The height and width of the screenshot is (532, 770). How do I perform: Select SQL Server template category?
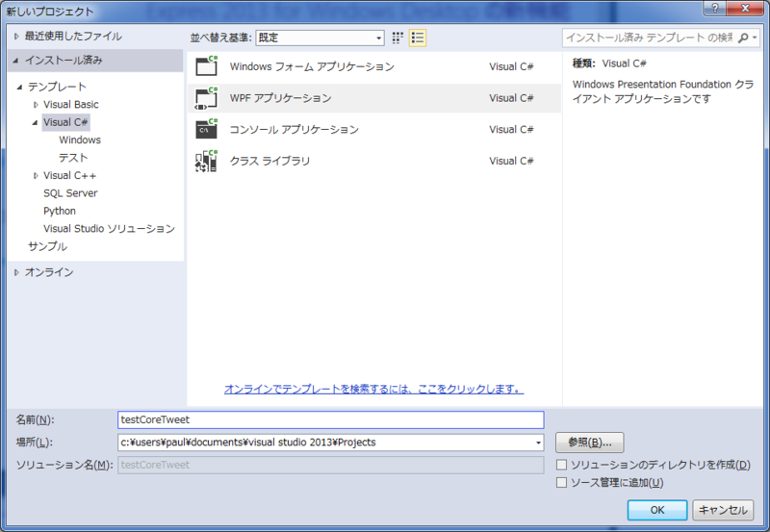(70, 192)
